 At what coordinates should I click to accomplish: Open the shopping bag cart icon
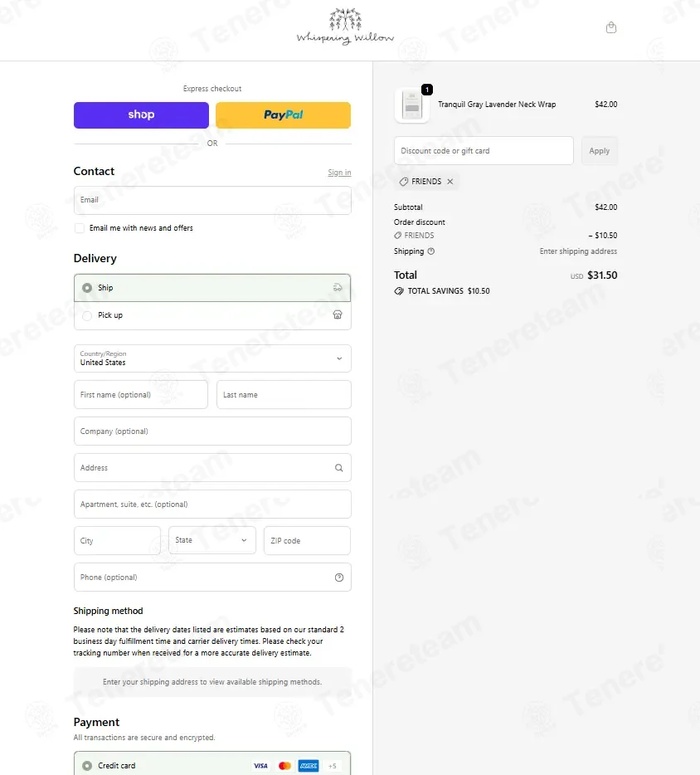[611, 27]
